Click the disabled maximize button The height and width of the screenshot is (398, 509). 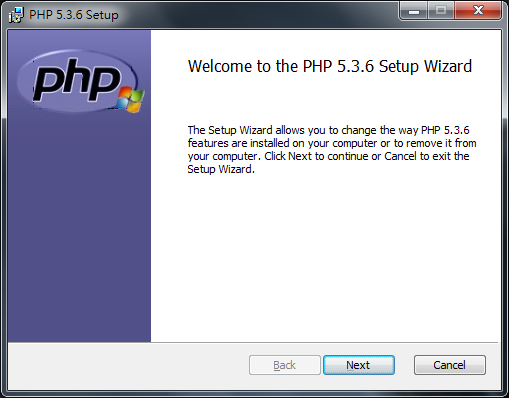coord(441,11)
